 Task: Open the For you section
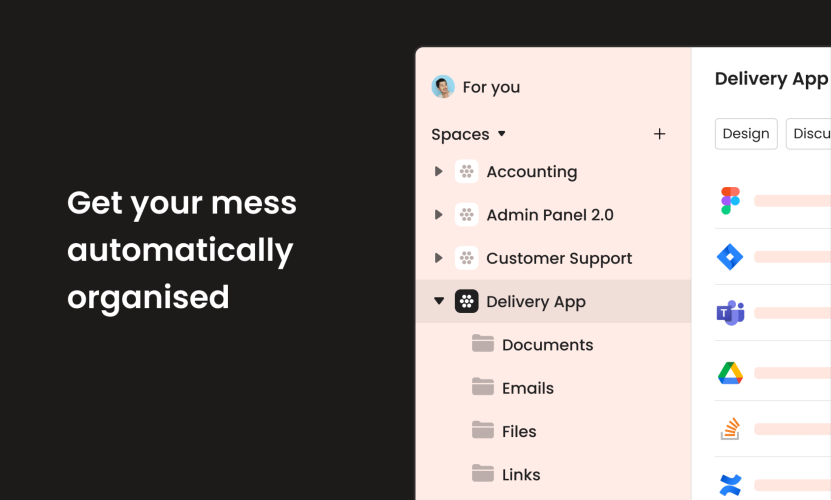pyautogui.click(x=491, y=87)
